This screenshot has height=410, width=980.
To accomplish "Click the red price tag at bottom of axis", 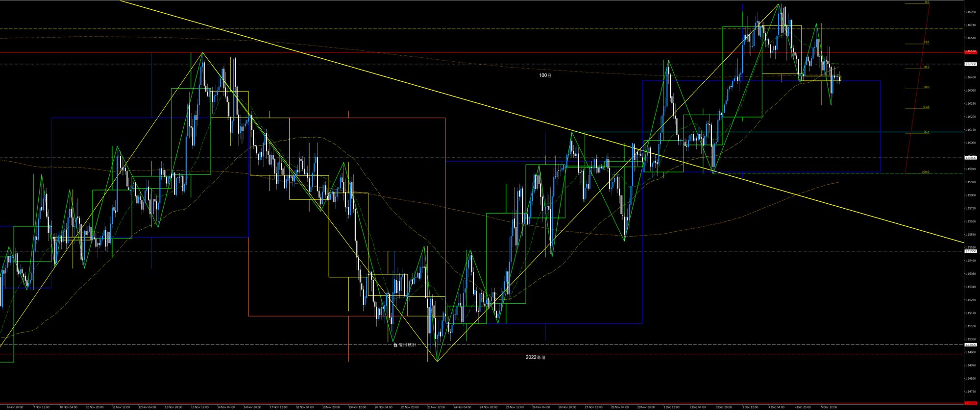I will (x=970, y=403).
